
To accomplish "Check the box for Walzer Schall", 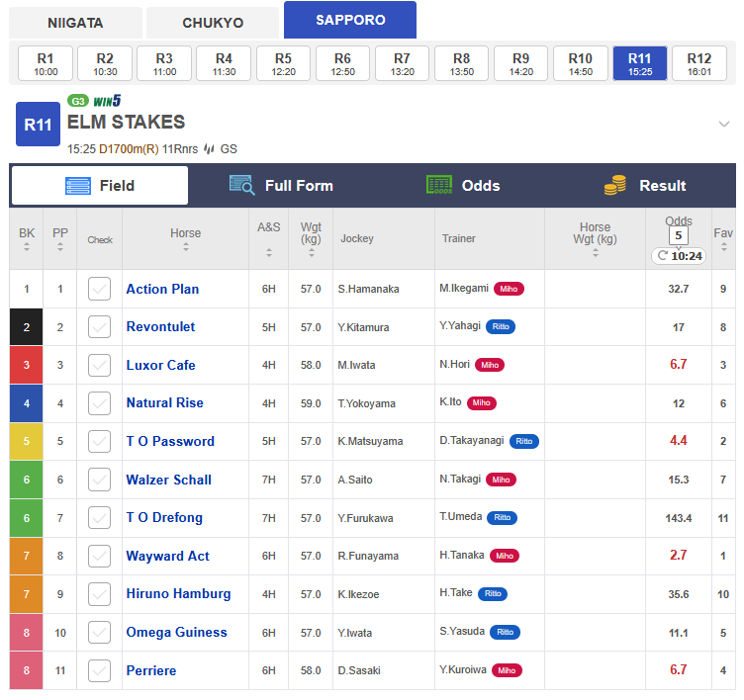I will 99,480.
